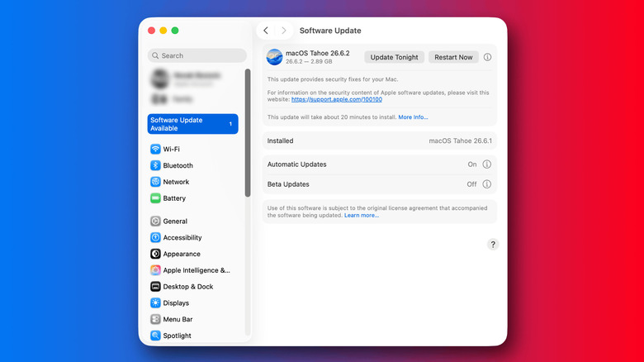Screen dimensions: 644x362
Task: Click the 26.6.2 — 2.89 GB size text
Action: (x=309, y=61)
